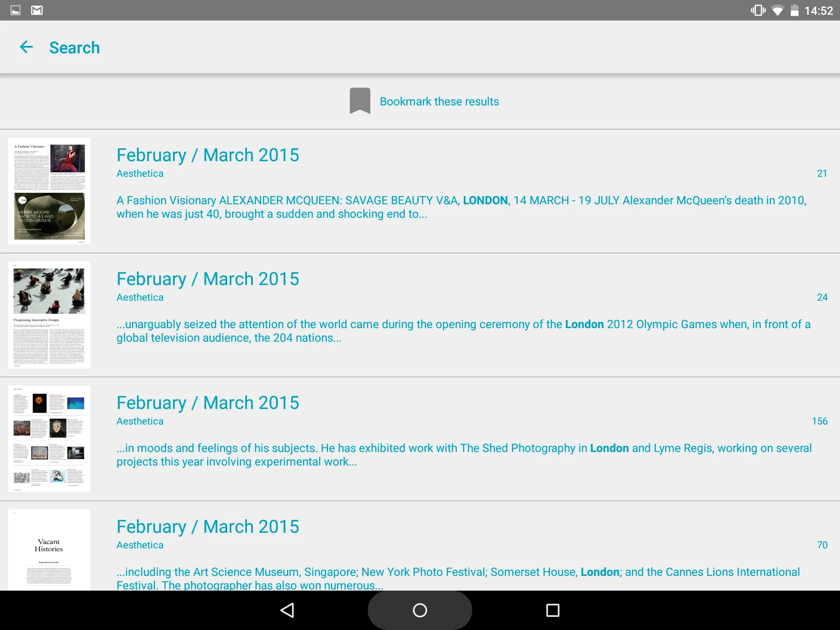Scroll down to view more search results
This screenshot has height=630, width=840.
420,397
